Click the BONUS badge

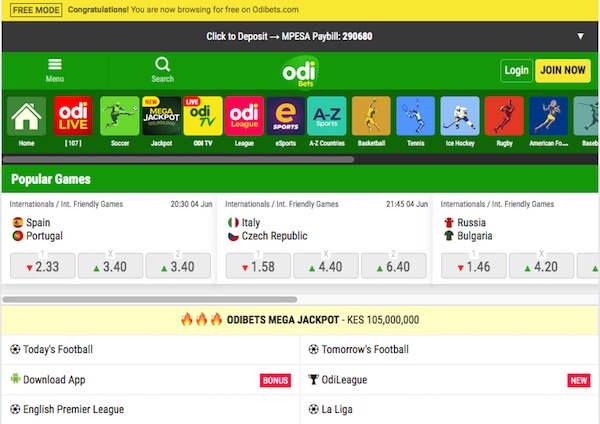[x=276, y=380]
